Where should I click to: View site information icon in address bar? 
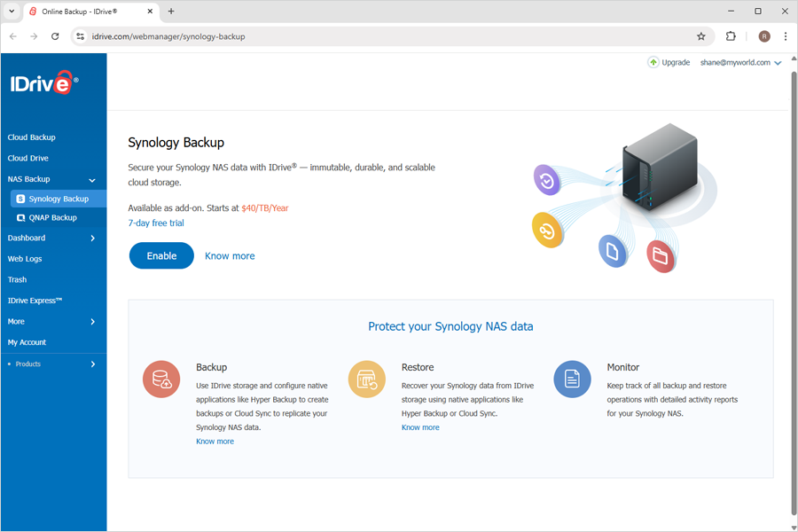[x=81, y=36]
